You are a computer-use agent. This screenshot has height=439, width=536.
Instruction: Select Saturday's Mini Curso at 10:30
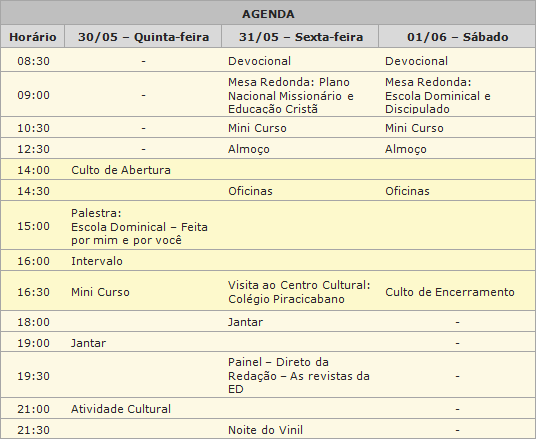tap(414, 128)
